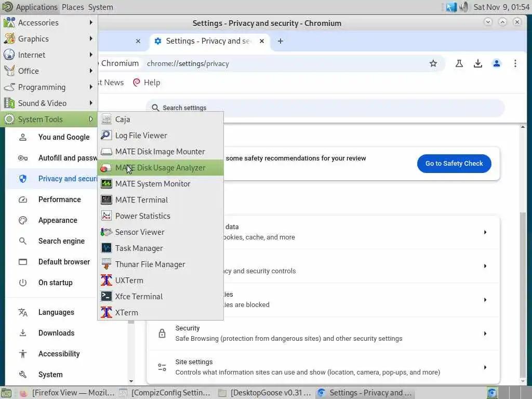Open the System menu in top panel
The height and width of the screenshot is (399, 532).
pyautogui.click(x=101, y=7)
